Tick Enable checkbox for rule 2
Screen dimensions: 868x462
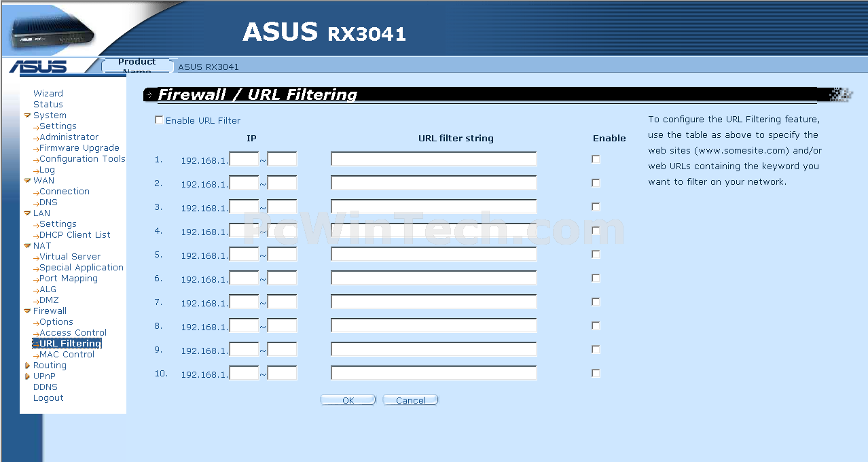596,183
